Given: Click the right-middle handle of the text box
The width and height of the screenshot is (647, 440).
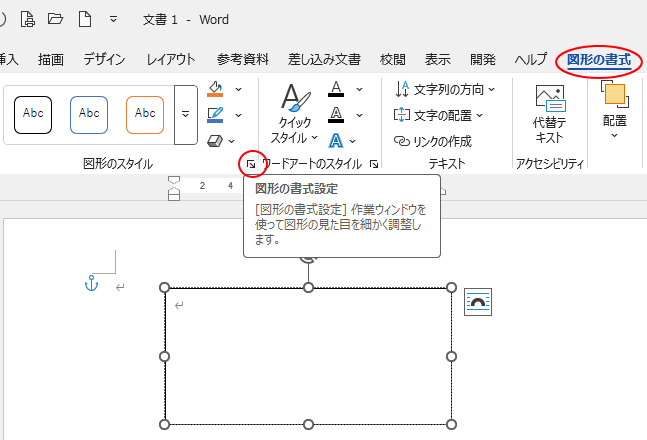Looking at the screenshot, I should pos(451,356).
